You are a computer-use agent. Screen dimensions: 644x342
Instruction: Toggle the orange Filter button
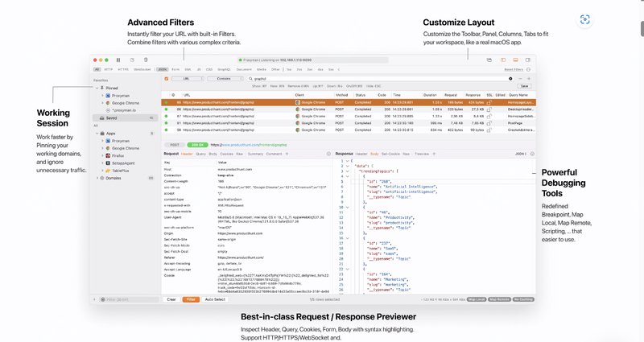point(191,299)
